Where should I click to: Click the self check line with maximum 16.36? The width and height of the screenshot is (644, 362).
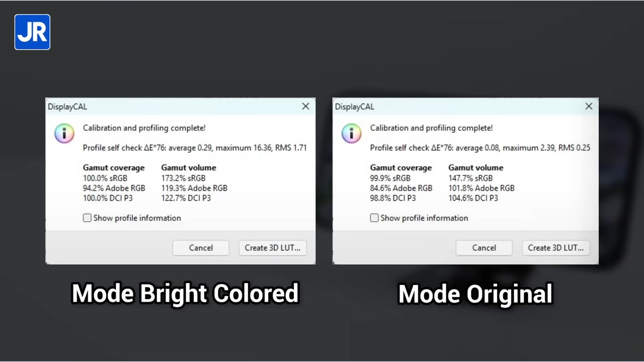point(195,148)
